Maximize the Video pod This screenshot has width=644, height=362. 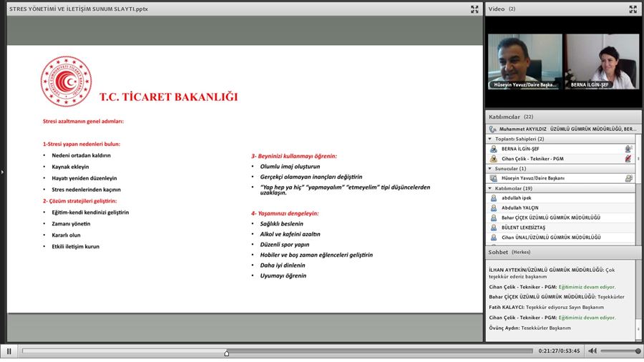point(633,9)
